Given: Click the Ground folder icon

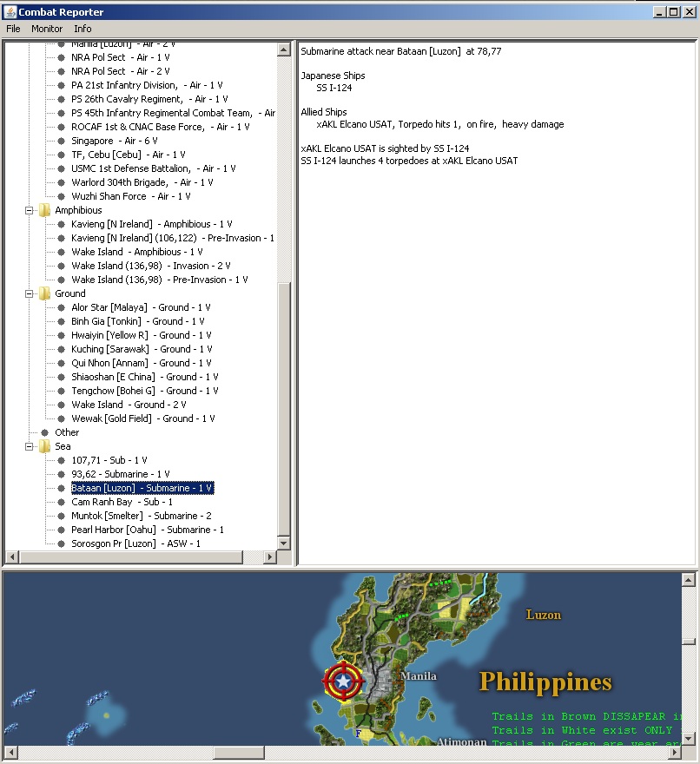Looking at the screenshot, I should pos(45,293).
